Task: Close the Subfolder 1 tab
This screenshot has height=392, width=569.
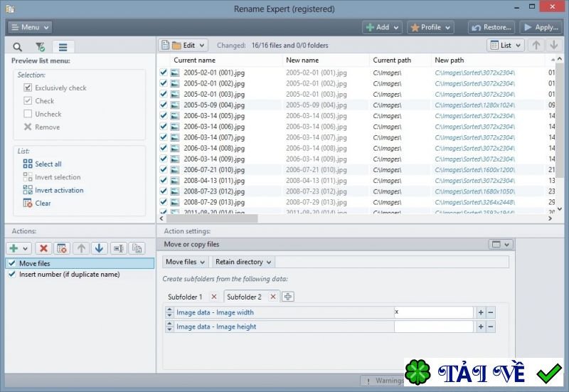Action: click(x=214, y=297)
